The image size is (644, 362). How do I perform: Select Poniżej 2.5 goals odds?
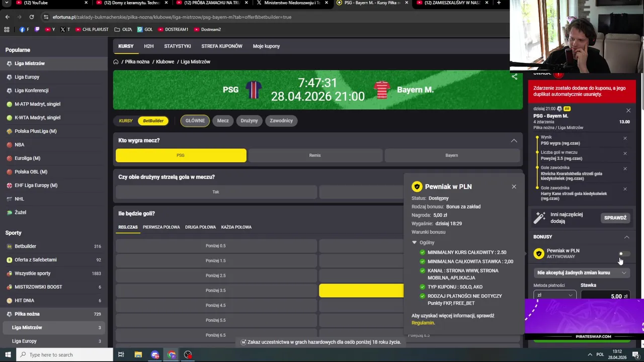click(216, 276)
